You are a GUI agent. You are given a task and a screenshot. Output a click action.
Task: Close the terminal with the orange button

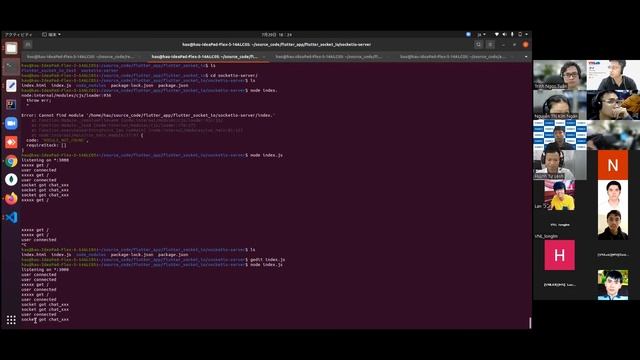coord(526,44)
